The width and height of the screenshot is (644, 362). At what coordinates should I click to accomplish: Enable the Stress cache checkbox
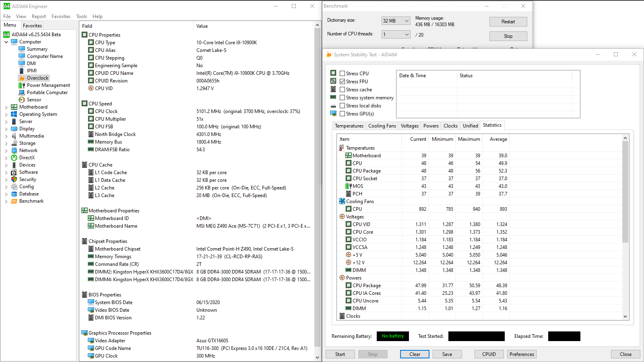coord(343,90)
